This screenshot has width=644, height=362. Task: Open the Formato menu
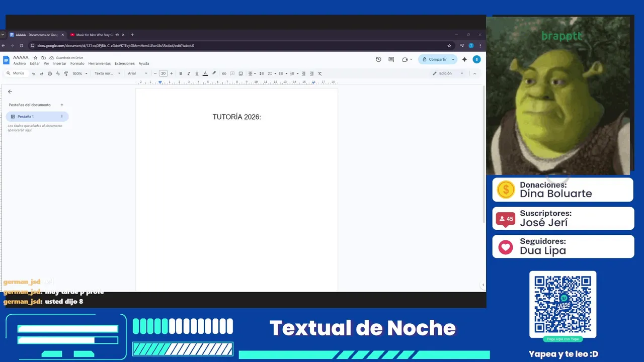click(x=77, y=63)
